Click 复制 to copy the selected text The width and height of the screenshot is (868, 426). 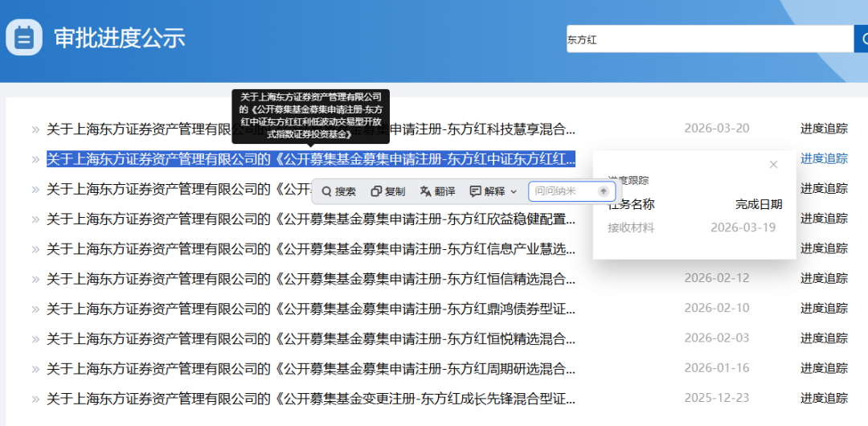pos(388,191)
